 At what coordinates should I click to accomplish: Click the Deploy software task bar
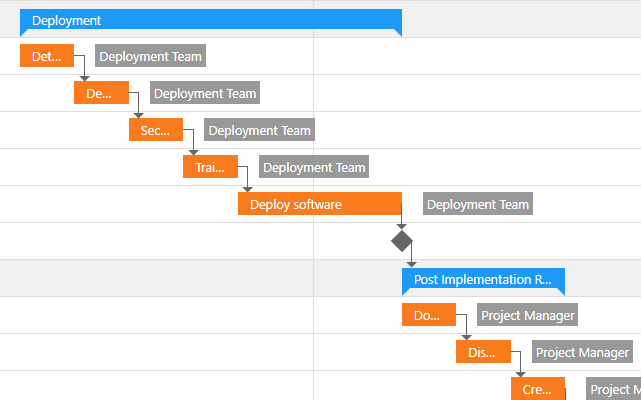tap(319, 204)
